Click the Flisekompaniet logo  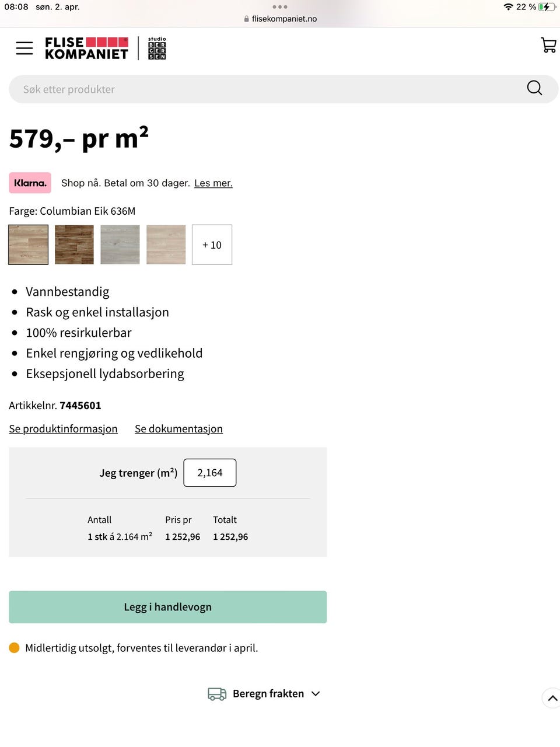(x=86, y=48)
